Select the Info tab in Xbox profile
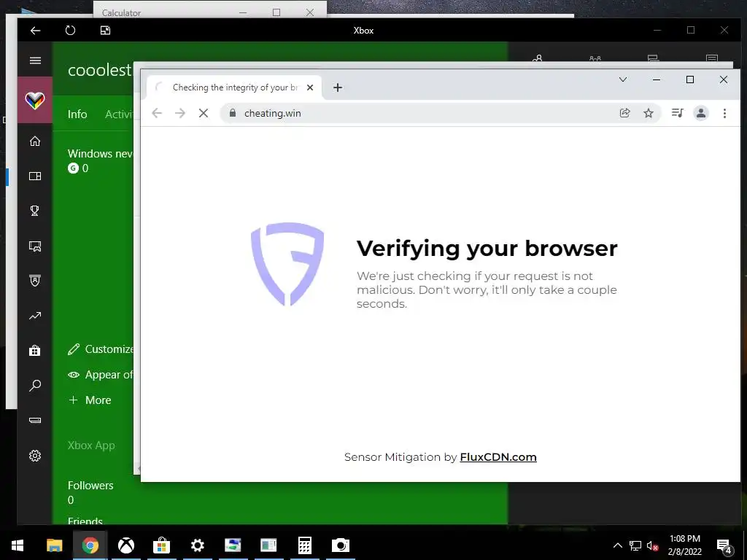 [x=77, y=114]
